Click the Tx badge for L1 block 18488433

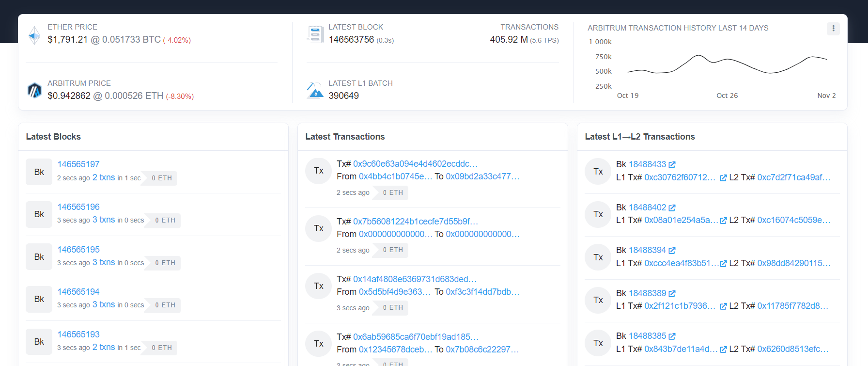(x=598, y=172)
